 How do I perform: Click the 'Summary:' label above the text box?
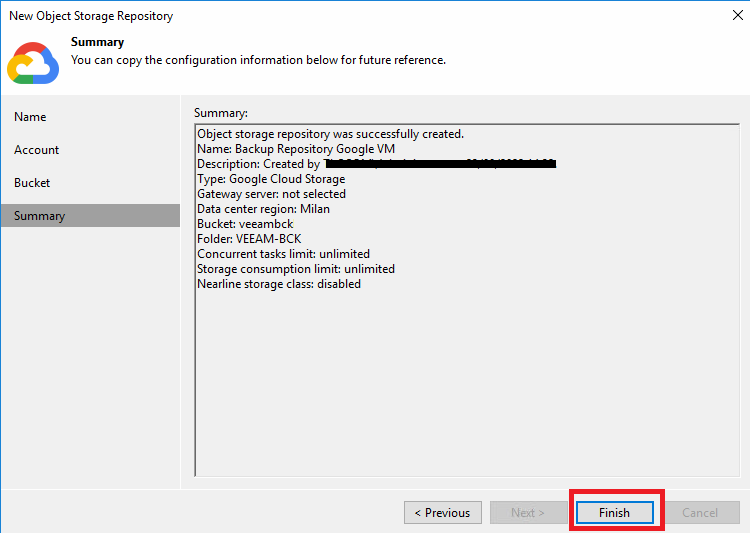click(221, 113)
